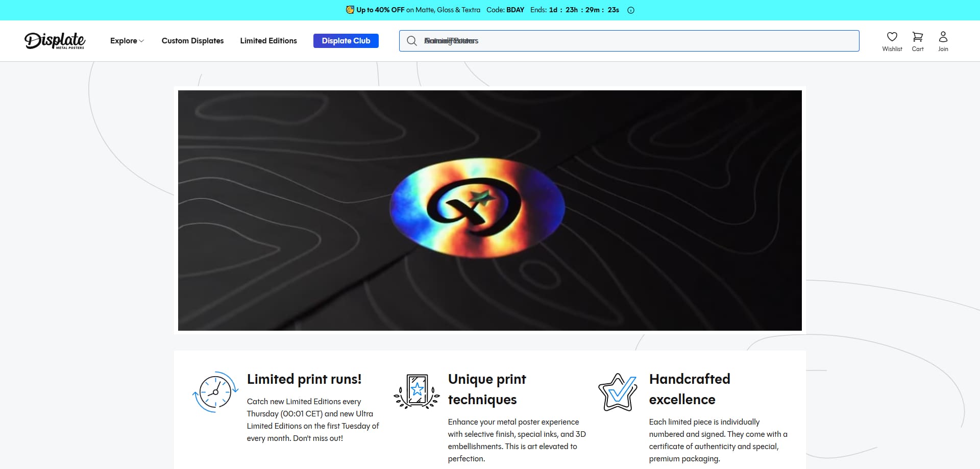980x469 pixels.
Task: Show promo info via the circled i icon
Action: 631,10
